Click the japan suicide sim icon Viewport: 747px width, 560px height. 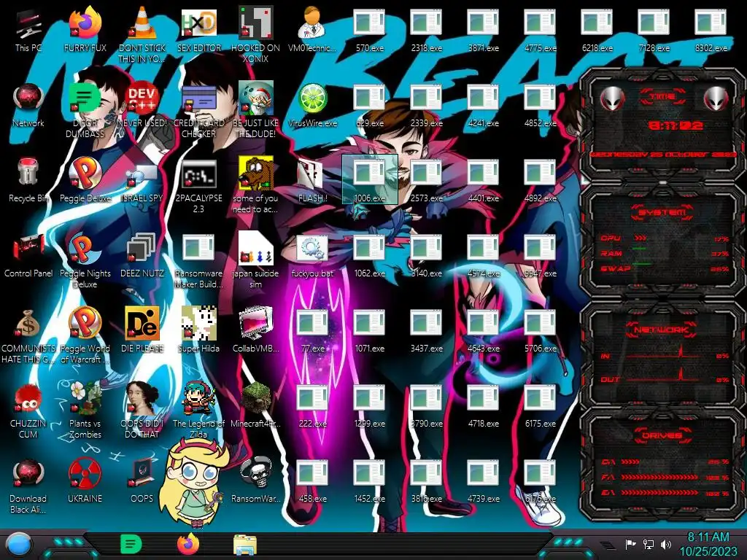click(x=256, y=260)
